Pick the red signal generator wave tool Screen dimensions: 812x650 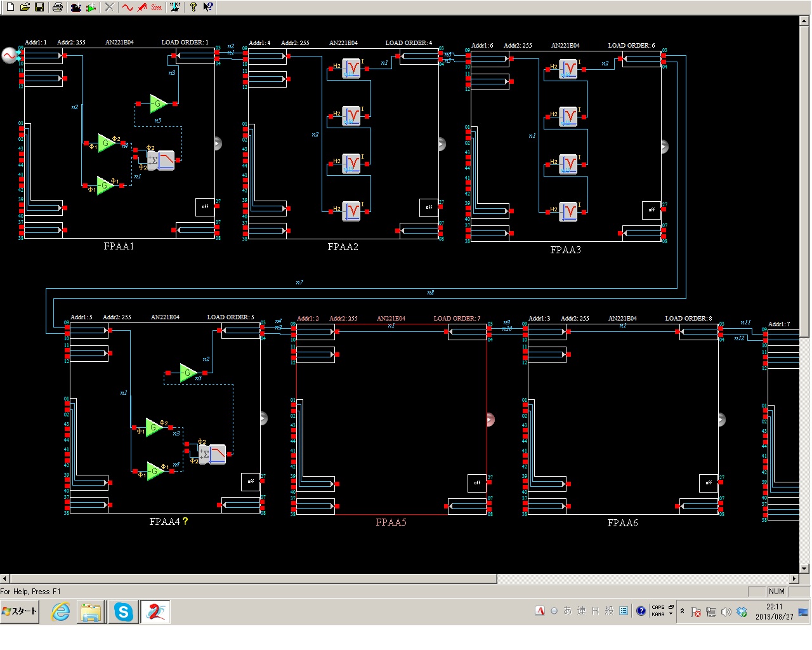pyautogui.click(x=128, y=7)
